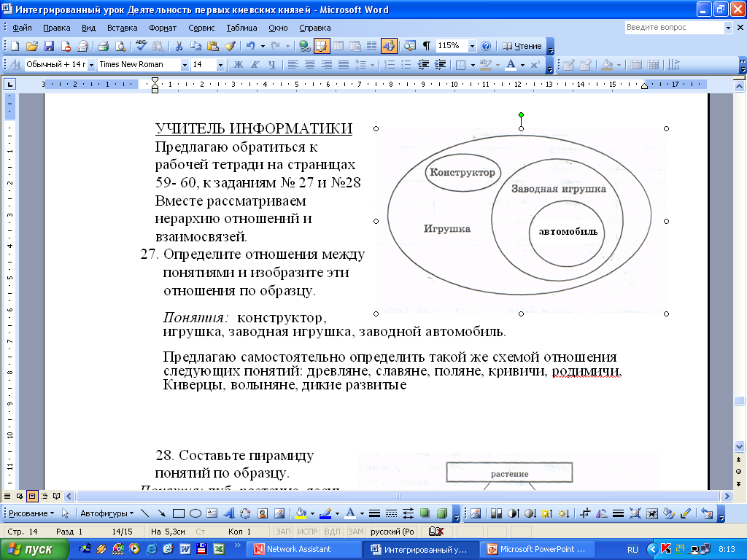The height and width of the screenshot is (560, 747).
Task: Open the font size 14 dropdown
Action: (x=220, y=65)
